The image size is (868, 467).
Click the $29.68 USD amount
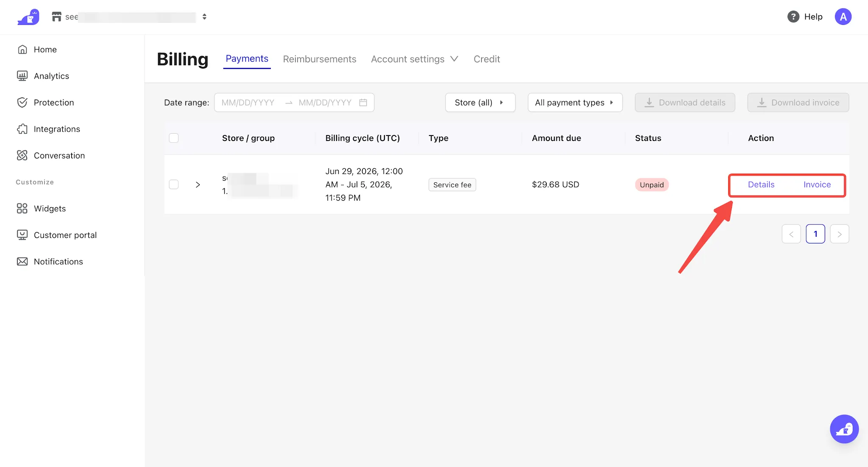(555, 185)
